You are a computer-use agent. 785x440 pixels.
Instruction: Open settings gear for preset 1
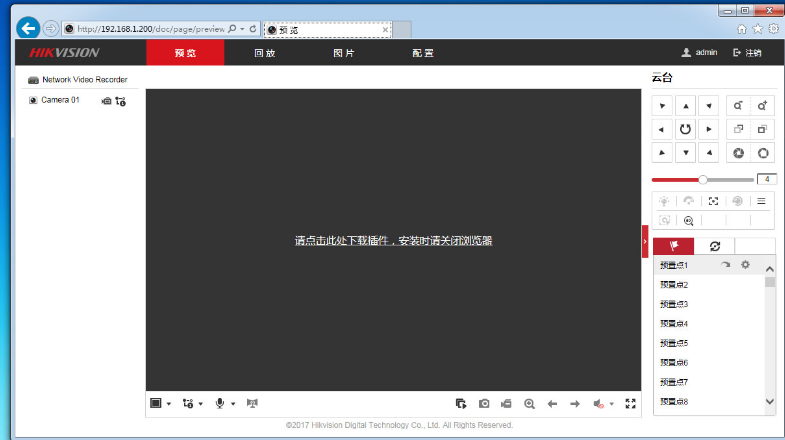(744, 265)
